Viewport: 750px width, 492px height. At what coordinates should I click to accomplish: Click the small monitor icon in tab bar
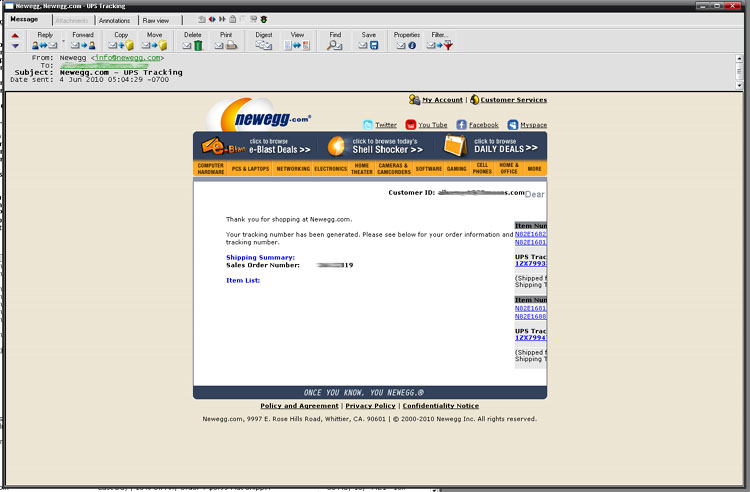pyautogui.click(x=253, y=20)
